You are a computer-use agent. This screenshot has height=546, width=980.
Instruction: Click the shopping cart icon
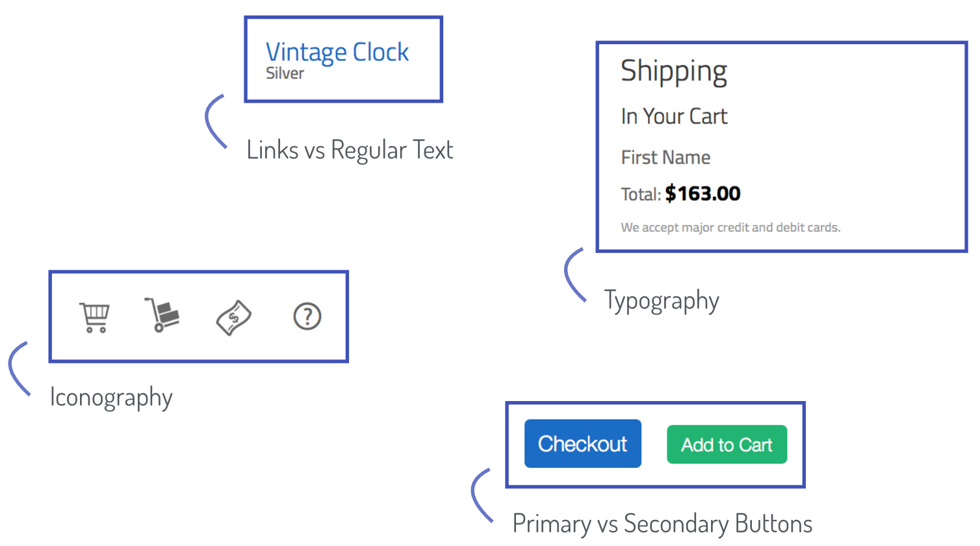click(x=95, y=317)
